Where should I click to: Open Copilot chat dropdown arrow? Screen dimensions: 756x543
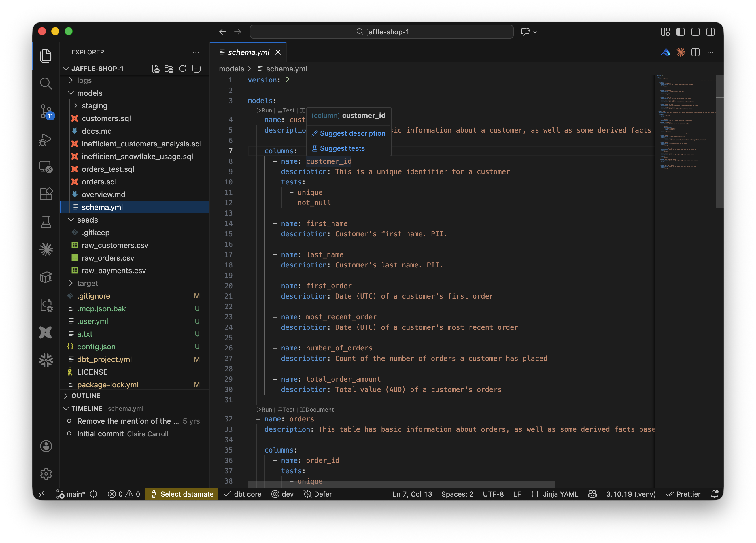pos(535,32)
